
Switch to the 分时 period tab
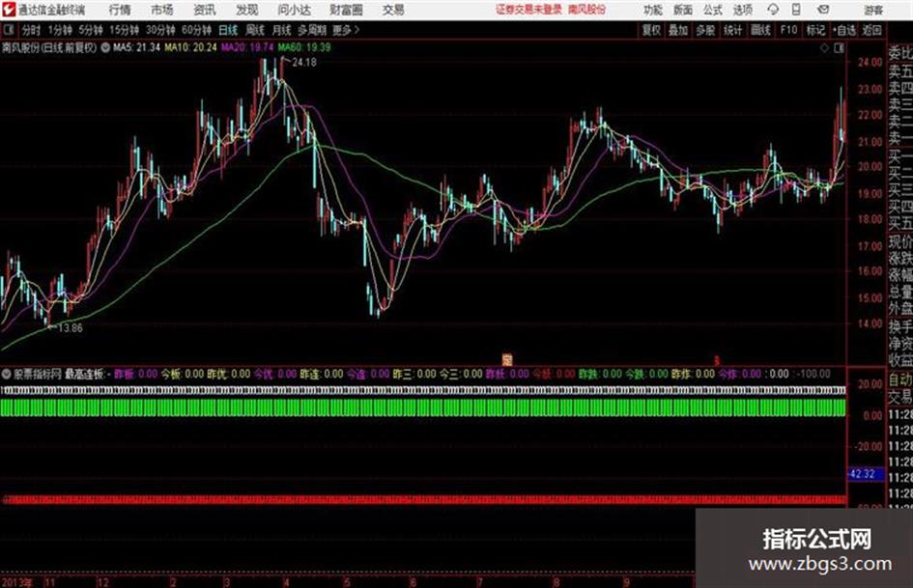pos(31,30)
